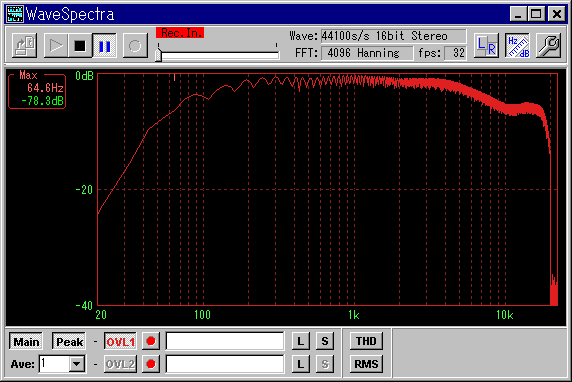
Task: Click the 1k frequency axis label
Action: pos(353,315)
